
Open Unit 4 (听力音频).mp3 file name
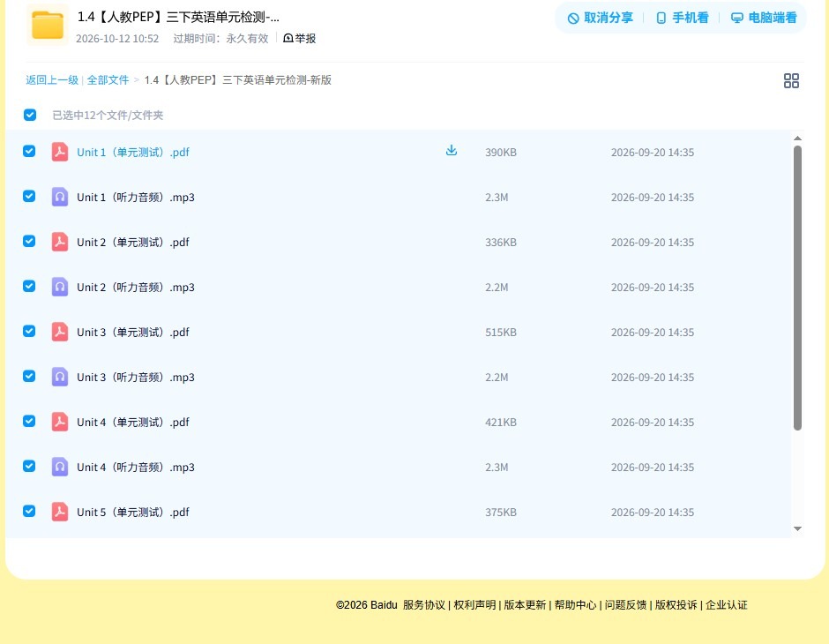coord(135,467)
